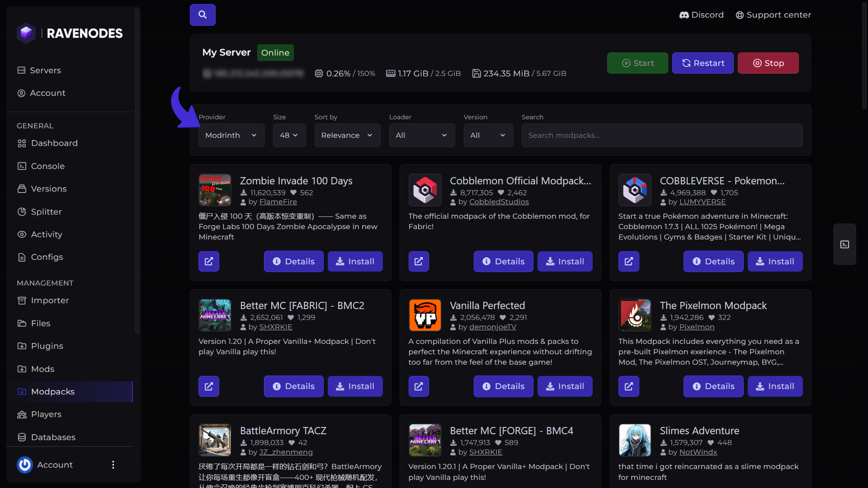
Task: Install the Better MC [FABRIC] - BMC2 modpack
Action: click(355, 386)
